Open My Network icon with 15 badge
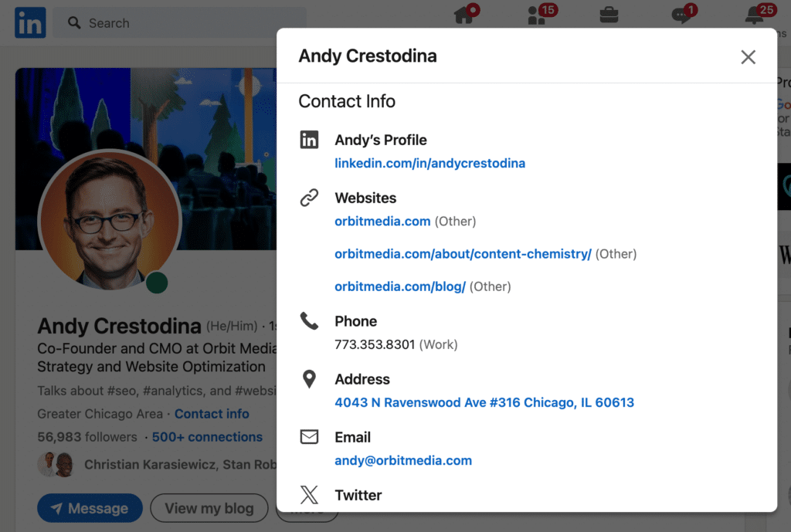This screenshot has height=532, width=791. coord(536,15)
